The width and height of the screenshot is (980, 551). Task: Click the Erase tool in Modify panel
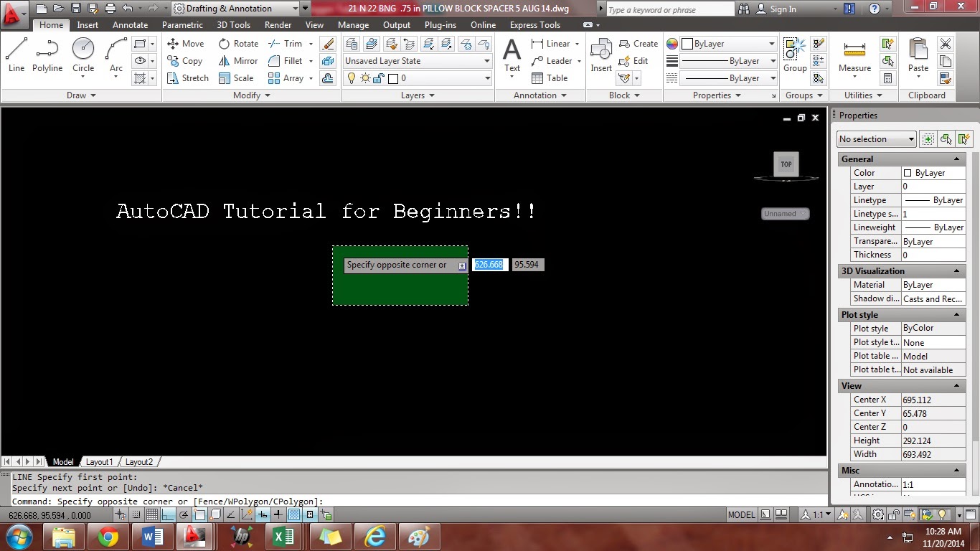(328, 43)
